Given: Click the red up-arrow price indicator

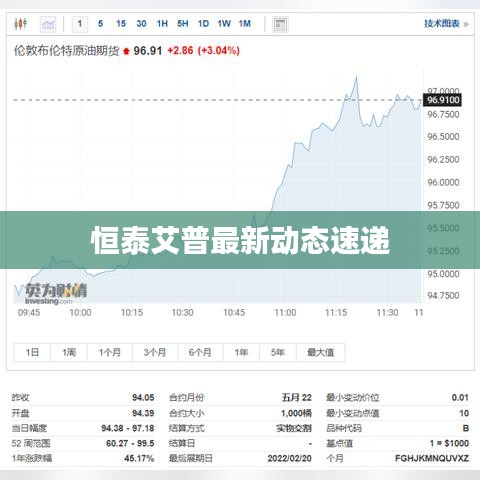Looking at the screenshot, I should point(126,51).
